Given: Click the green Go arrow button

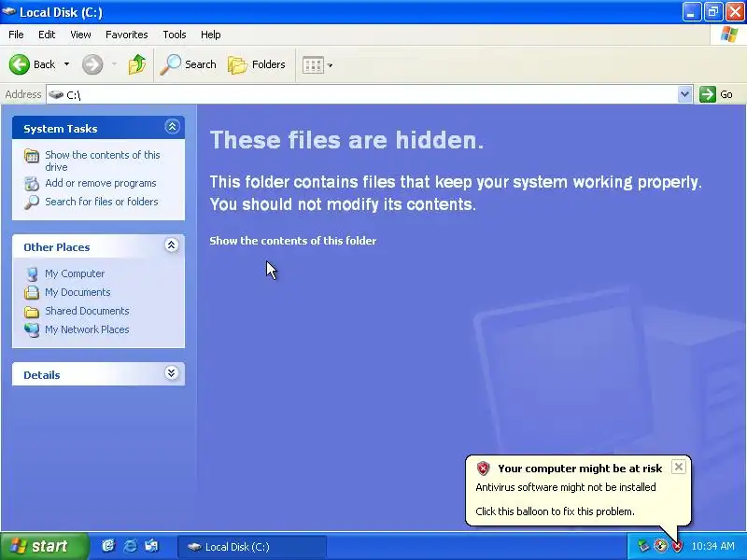Looking at the screenshot, I should tap(708, 94).
